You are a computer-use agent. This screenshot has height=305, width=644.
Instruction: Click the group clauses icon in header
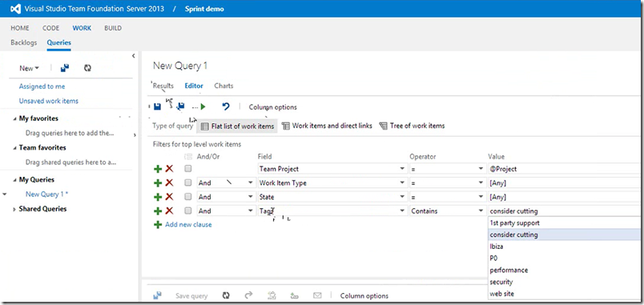click(188, 156)
